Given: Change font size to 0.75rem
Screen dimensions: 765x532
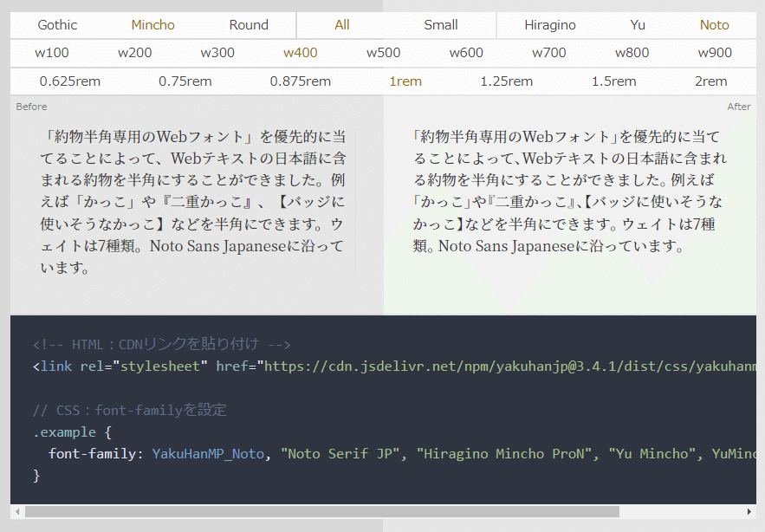Looking at the screenshot, I should click(x=185, y=81).
